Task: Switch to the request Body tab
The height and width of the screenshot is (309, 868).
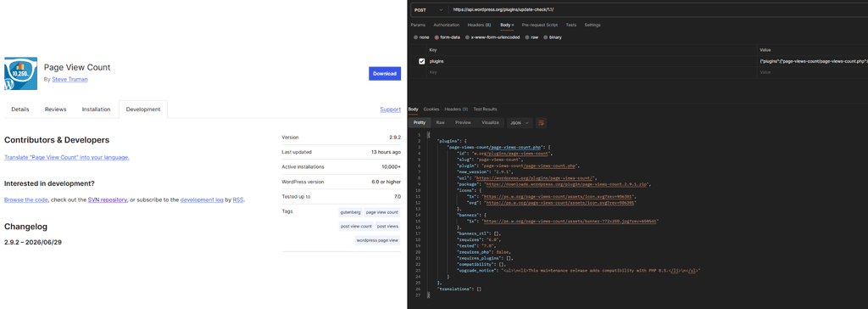Action: pos(506,25)
